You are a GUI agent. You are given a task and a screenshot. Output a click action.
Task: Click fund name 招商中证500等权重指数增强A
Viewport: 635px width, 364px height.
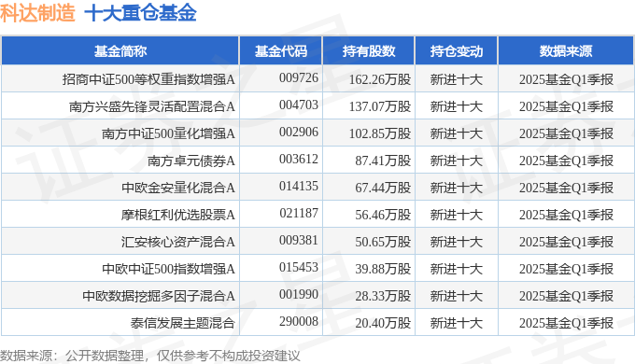(x=148, y=79)
